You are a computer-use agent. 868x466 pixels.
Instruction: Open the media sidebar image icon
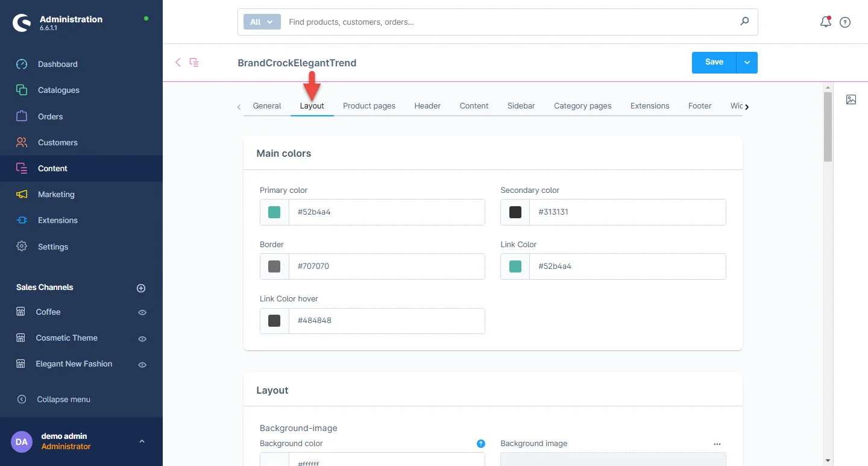[851, 99]
